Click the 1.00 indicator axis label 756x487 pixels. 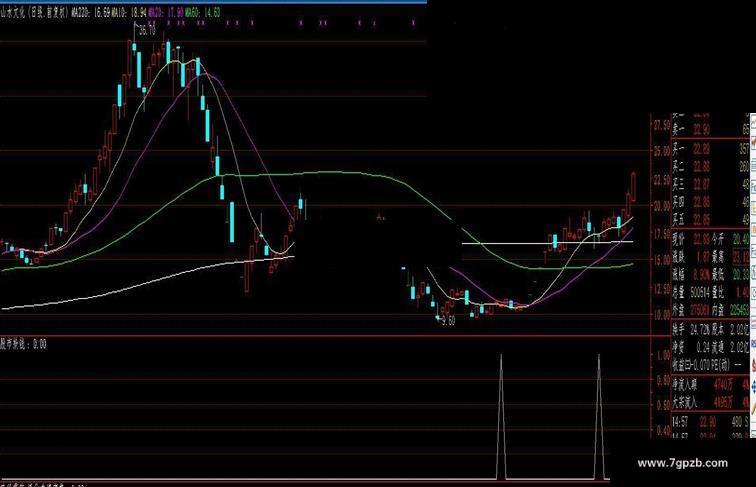[x=664, y=355]
